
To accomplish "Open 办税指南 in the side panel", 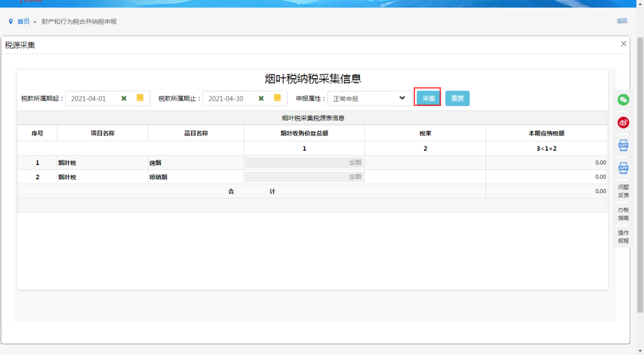I will tap(623, 214).
